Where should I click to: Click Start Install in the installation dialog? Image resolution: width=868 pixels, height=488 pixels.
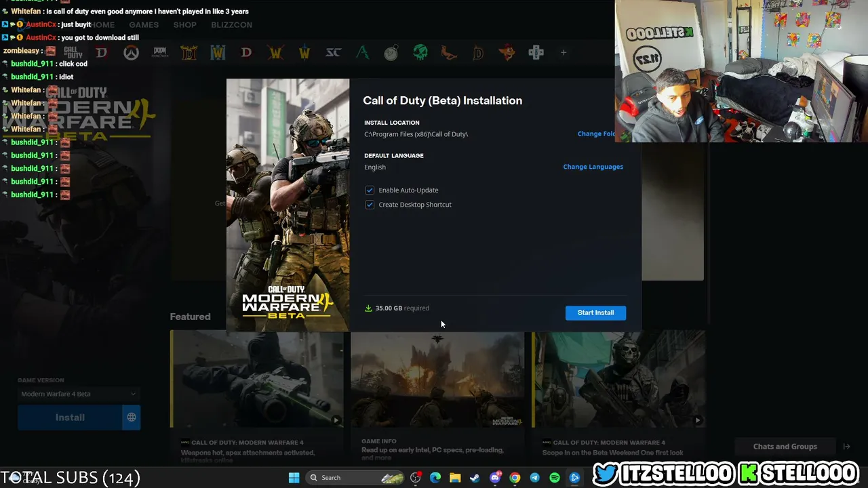[x=595, y=312]
